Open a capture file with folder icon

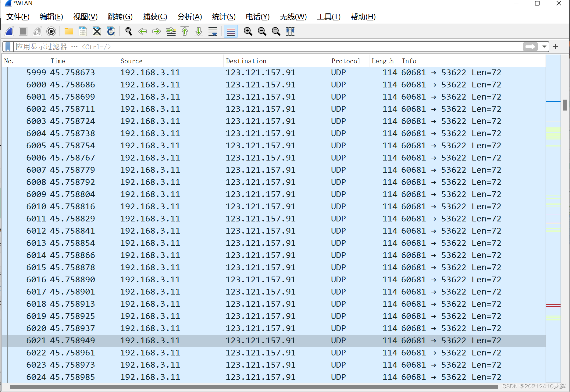coord(69,31)
